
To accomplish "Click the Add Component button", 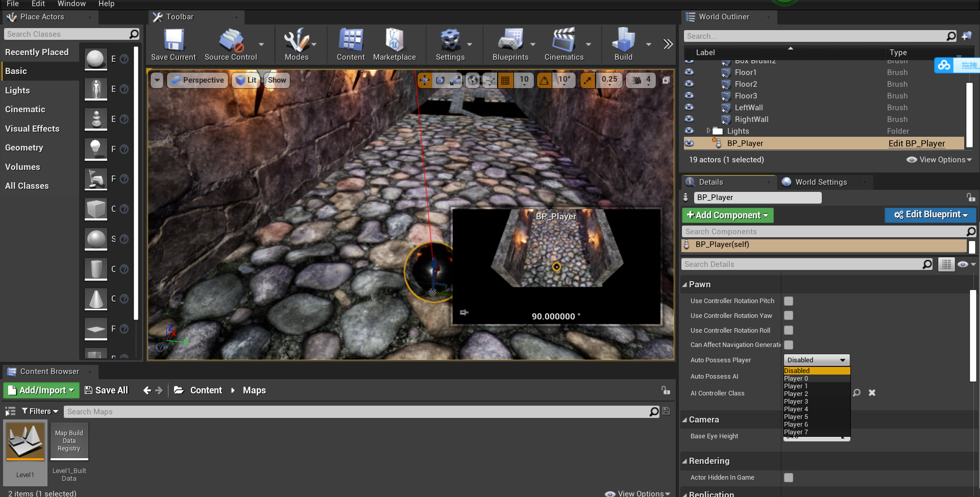I will point(728,215).
